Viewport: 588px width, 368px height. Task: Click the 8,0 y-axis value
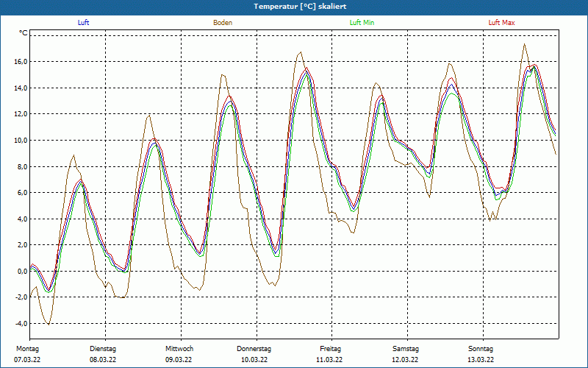point(23,166)
